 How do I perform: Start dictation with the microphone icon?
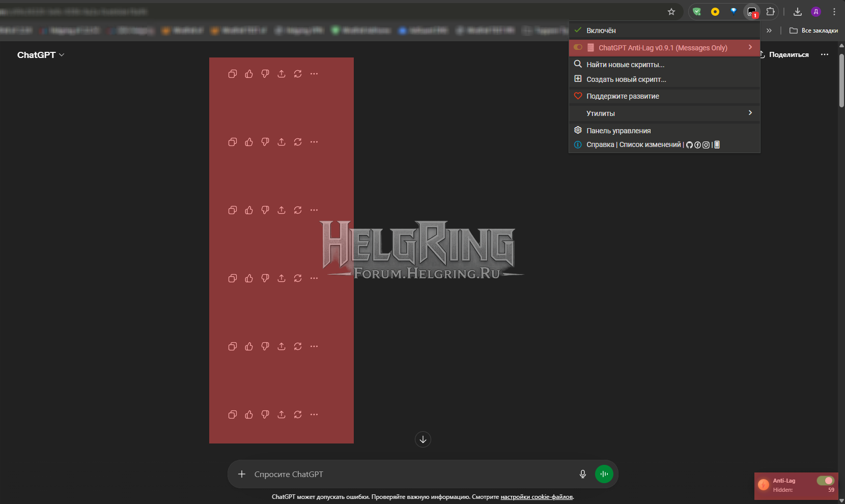pos(583,474)
